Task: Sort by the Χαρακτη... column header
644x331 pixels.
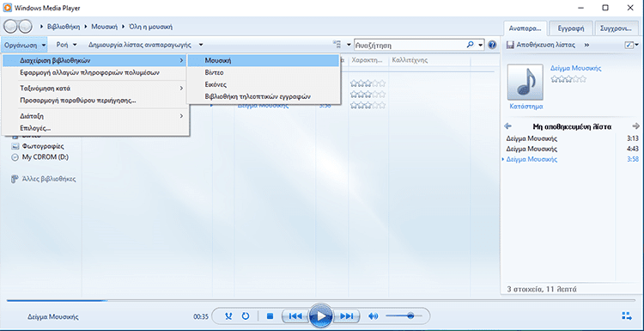Action: coord(368,60)
